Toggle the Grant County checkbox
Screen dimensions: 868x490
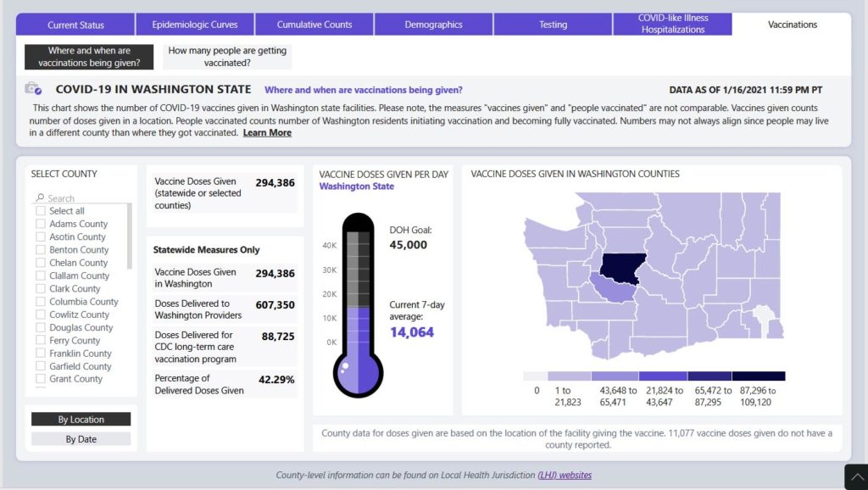click(41, 379)
